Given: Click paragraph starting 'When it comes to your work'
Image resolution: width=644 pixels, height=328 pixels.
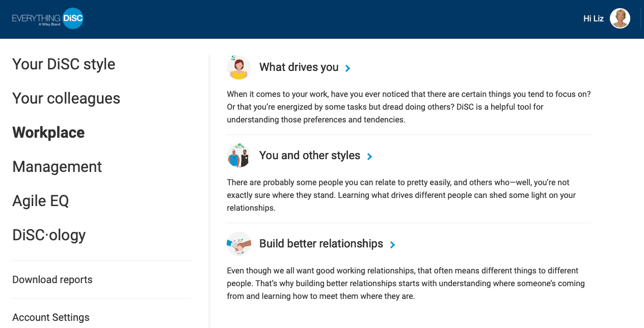Looking at the screenshot, I should pyautogui.click(x=409, y=107).
